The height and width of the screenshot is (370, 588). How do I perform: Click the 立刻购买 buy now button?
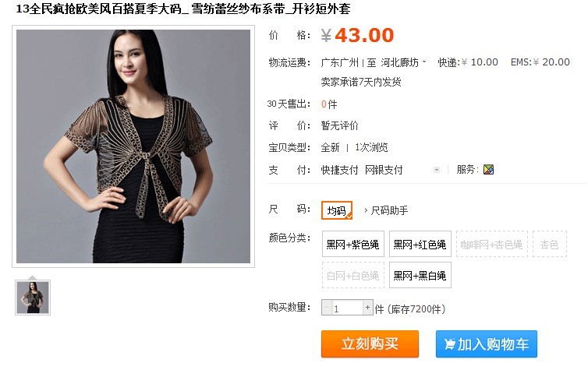370,344
